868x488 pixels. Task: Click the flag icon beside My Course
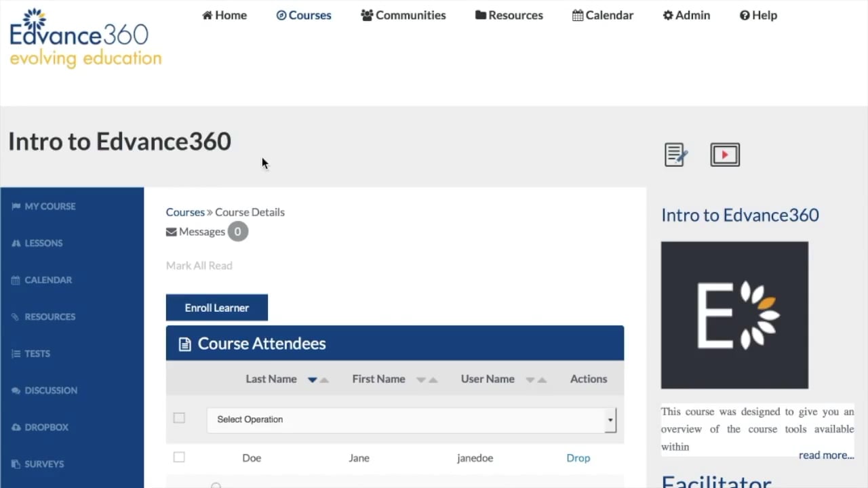(x=16, y=206)
